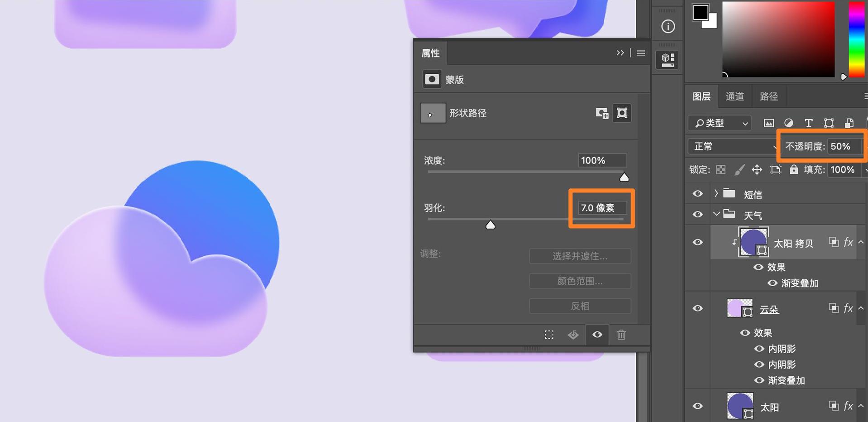
Task: Click the delete mask trash icon
Action: tap(621, 335)
